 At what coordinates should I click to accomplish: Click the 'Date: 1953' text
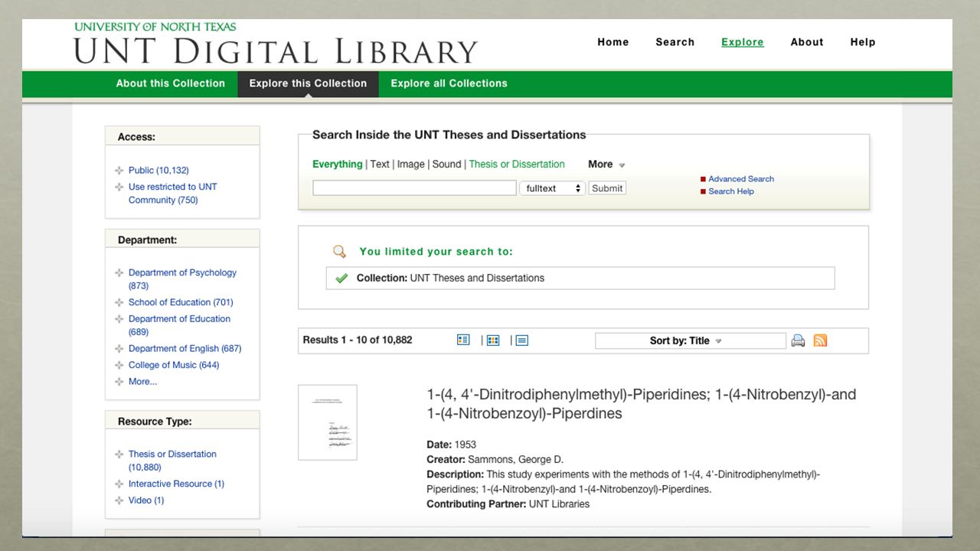451,445
